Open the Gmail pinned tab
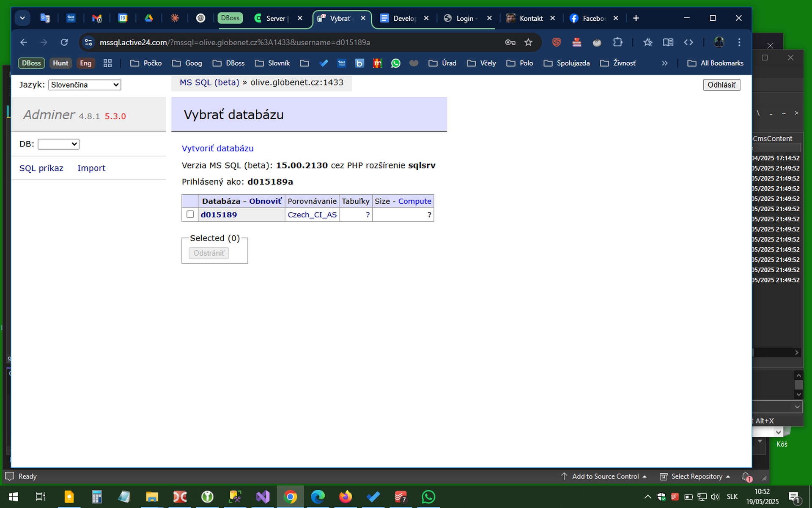The width and height of the screenshot is (812, 508). pyautogui.click(x=97, y=18)
